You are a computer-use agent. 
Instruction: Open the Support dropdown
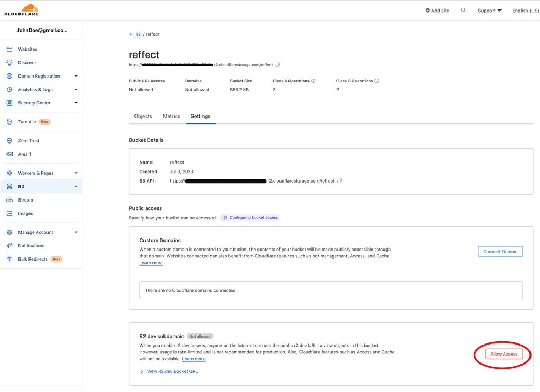pyautogui.click(x=489, y=11)
